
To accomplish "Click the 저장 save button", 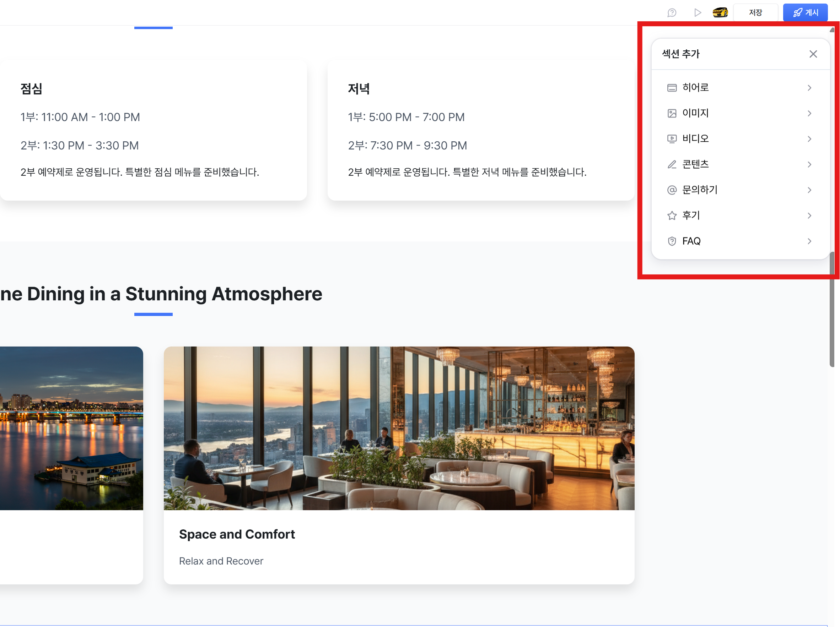I will [755, 12].
